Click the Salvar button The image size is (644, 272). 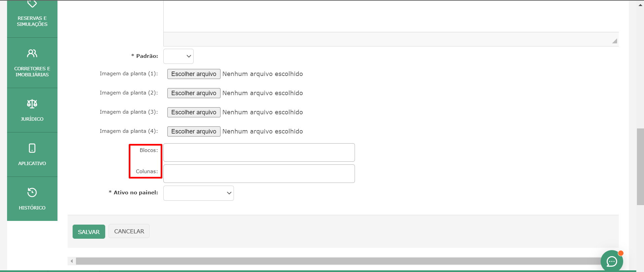[x=89, y=232]
